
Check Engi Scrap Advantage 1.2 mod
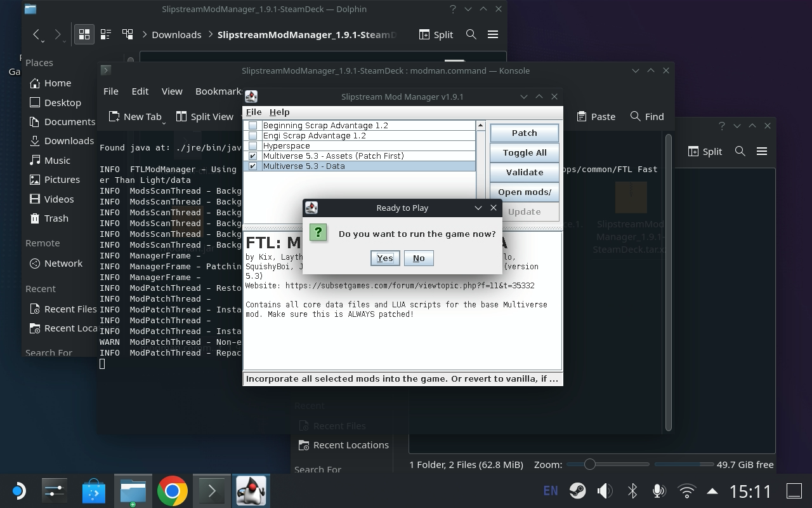[x=253, y=136]
